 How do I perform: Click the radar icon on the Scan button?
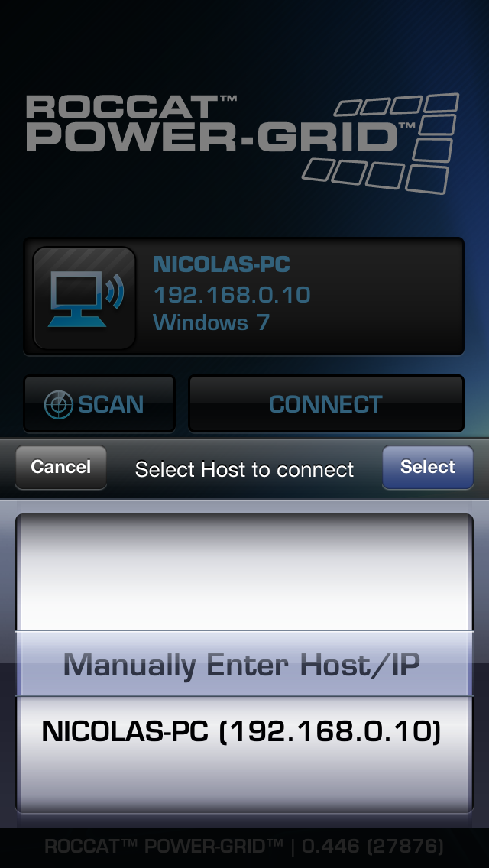coord(58,405)
